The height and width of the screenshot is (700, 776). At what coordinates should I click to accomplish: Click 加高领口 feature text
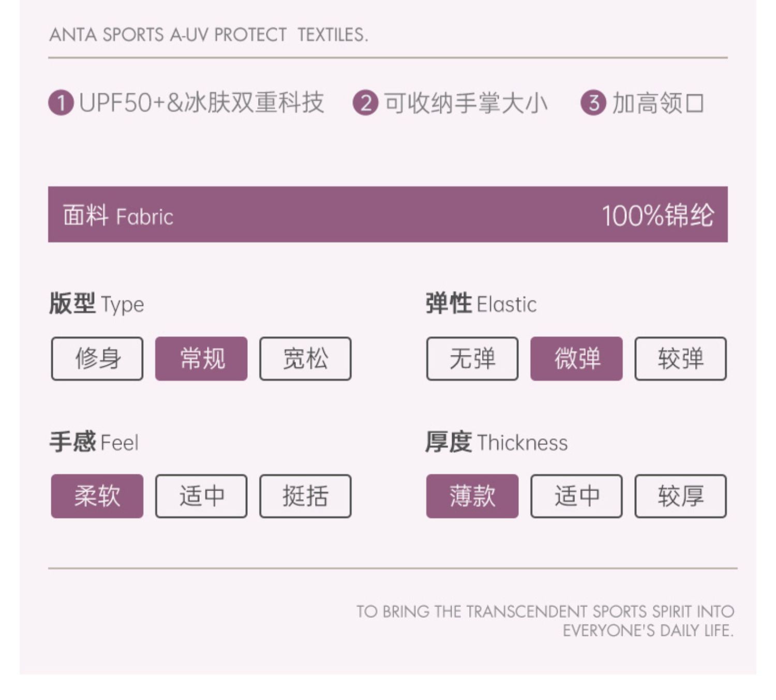click(x=658, y=103)
